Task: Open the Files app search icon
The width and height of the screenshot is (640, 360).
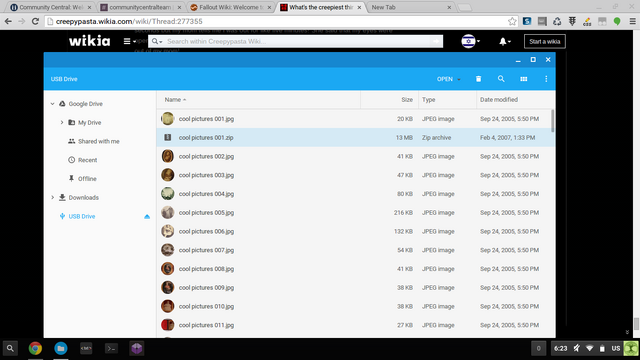Action: click(x=501, y=79)
